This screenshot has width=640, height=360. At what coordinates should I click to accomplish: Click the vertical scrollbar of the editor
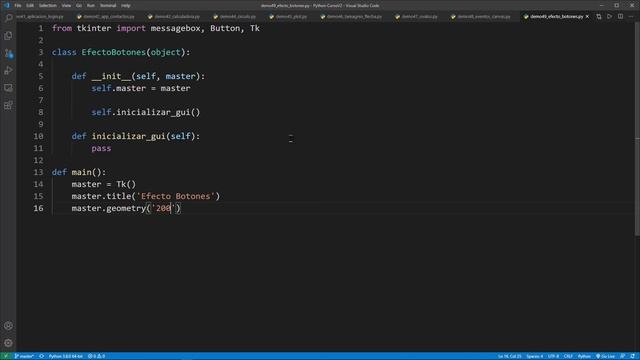(x=637, y=129)
